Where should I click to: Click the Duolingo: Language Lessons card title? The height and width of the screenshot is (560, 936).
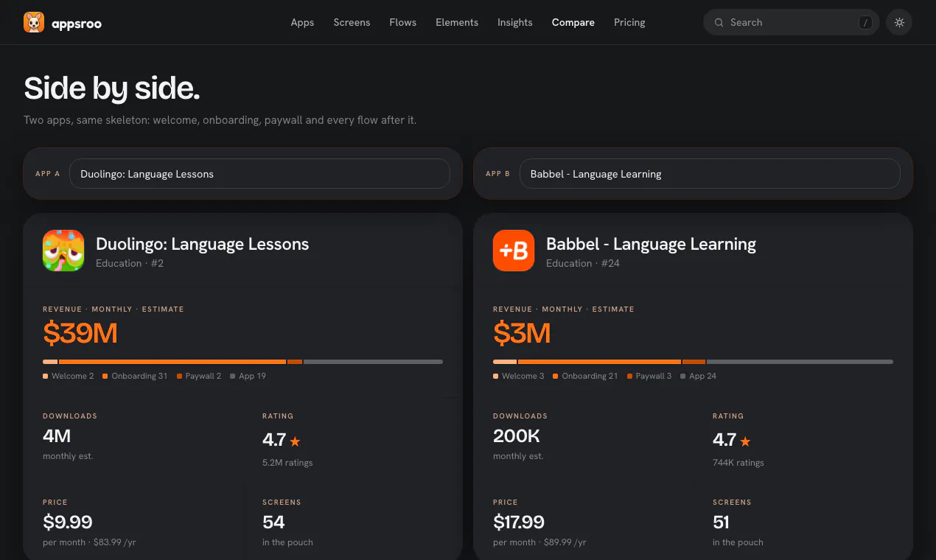pos(203,244)
